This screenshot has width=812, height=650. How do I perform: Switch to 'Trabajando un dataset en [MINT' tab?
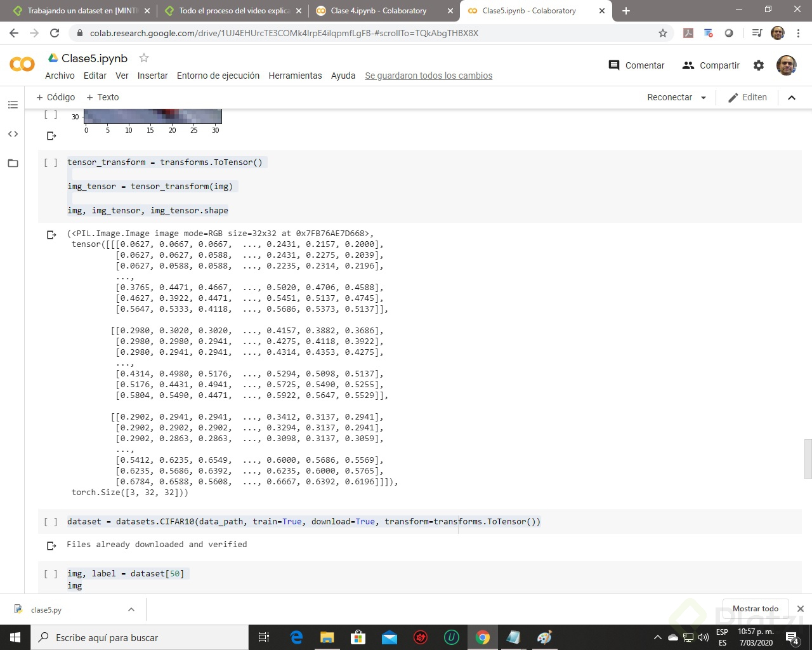82,11
